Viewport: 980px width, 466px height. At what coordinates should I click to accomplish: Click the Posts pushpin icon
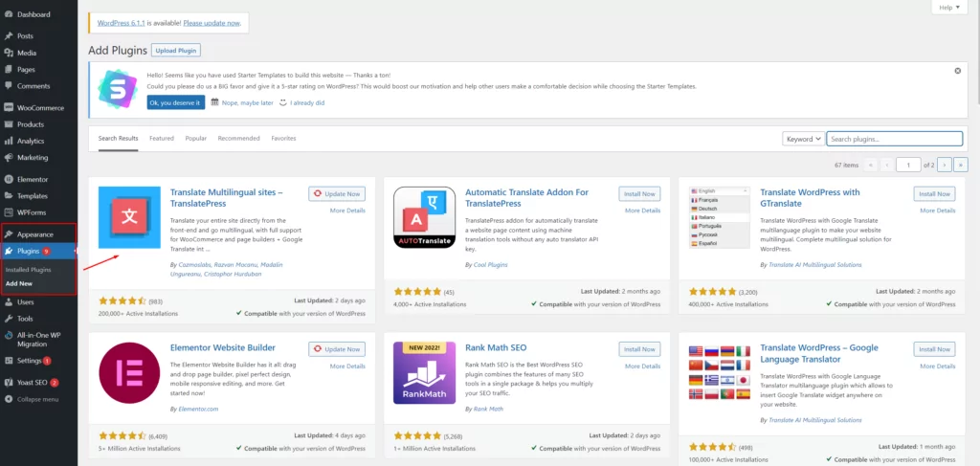click(9, 36)
